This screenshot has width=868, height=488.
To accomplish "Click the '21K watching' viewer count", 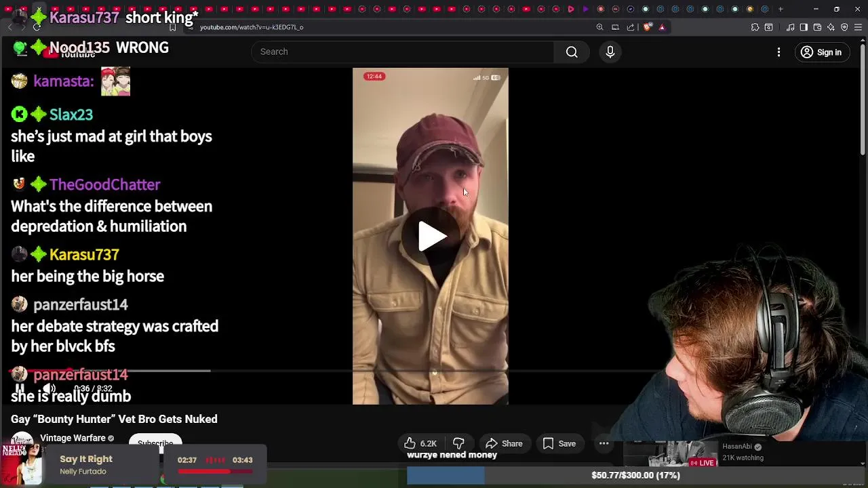I will 743,457.
